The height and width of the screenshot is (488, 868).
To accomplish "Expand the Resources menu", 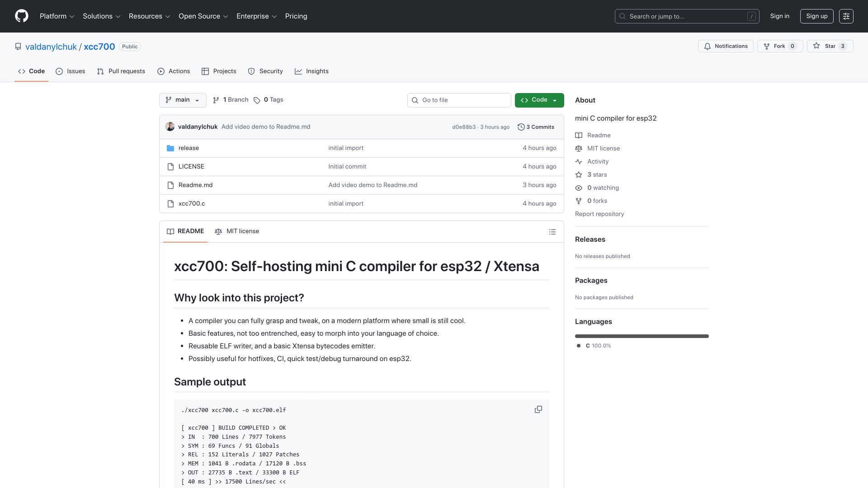I will pyautogui.click(x=150, y=16).
